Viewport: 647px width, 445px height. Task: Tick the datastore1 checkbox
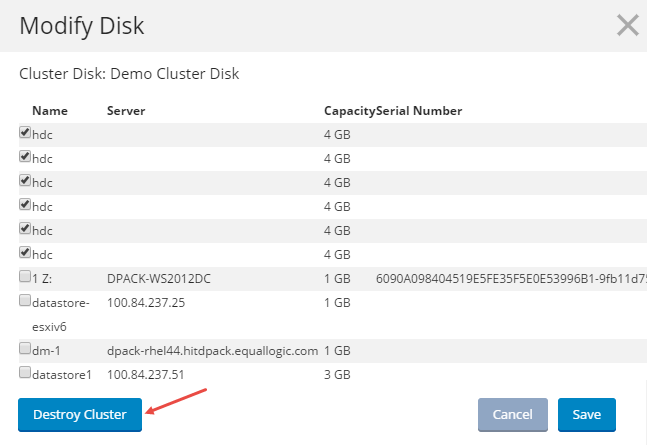click(25, 372)
